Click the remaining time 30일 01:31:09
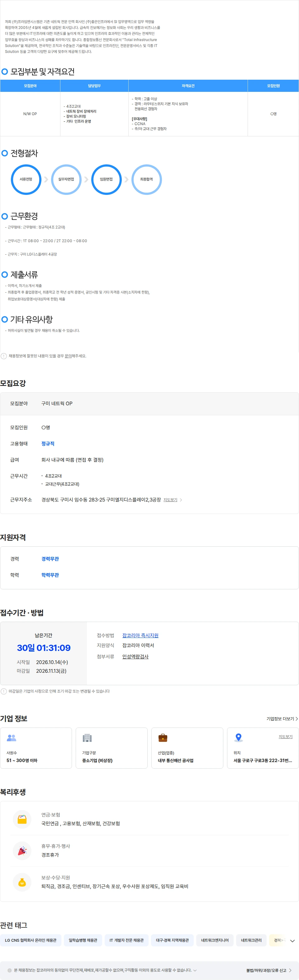The image size is (299, 980). (x=44, y=648)
